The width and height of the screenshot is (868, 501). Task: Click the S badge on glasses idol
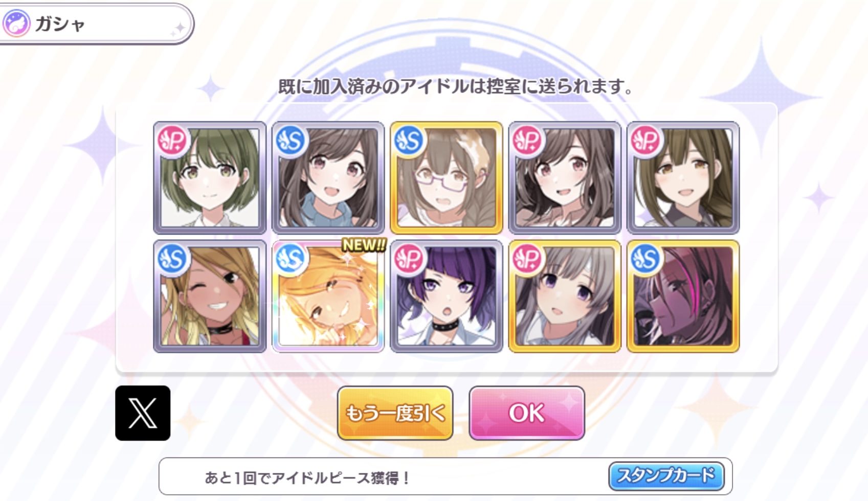pyautogui.click(x=410, y=141)
